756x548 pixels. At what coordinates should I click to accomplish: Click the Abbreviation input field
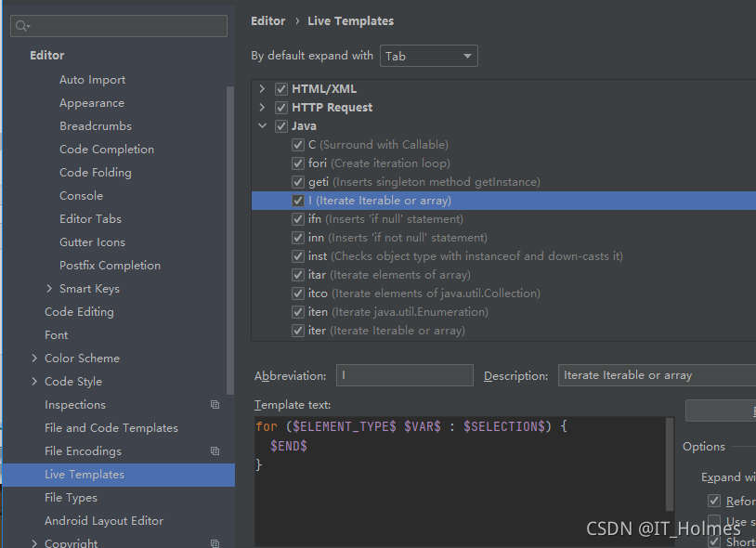coord(405,375)
